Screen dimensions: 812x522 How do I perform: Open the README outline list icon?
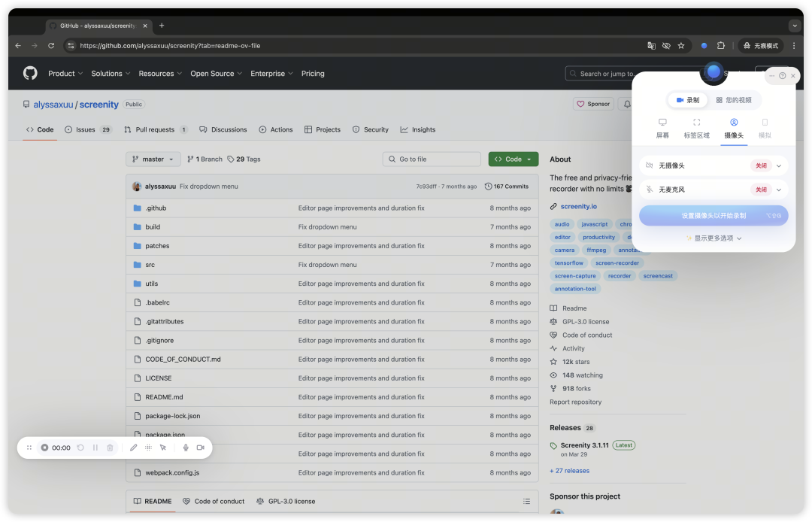pos(526,501)
